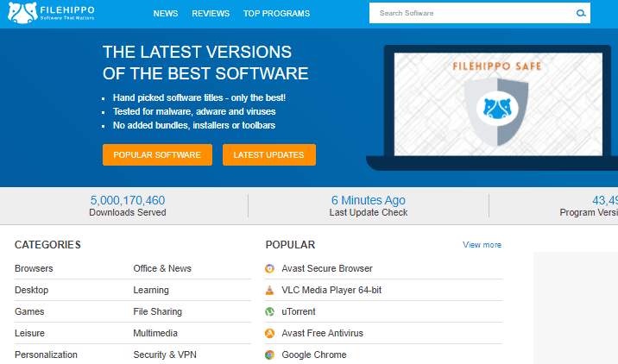Click the Google Chrome icon

[269, 355]
